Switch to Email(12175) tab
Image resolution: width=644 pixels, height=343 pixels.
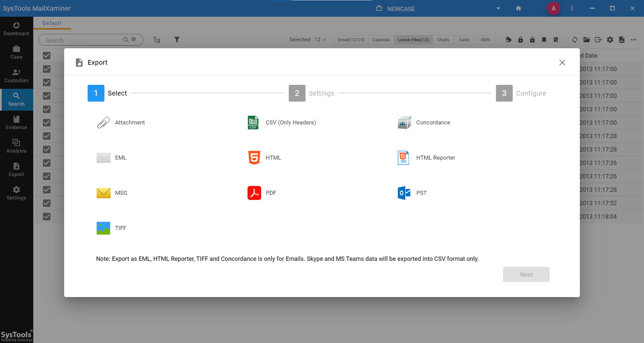[x=351, y=40]
